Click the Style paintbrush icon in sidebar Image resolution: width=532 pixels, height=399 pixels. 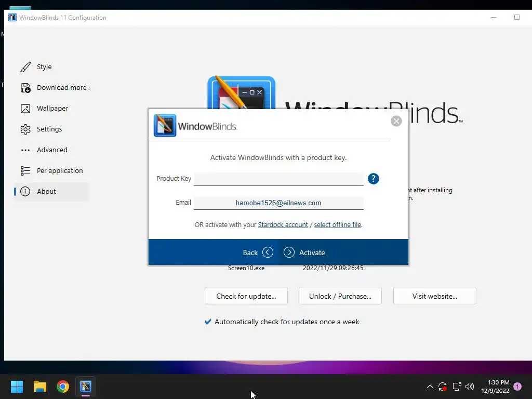[25, 67]
